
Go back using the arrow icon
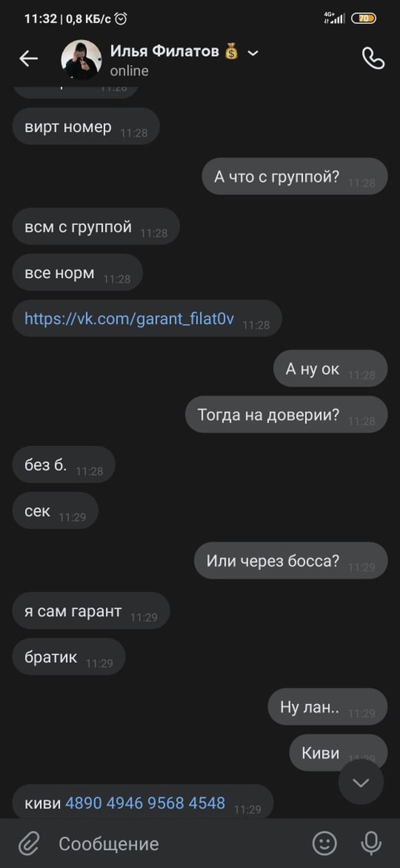pyautogui.click(x=28, y=58)
